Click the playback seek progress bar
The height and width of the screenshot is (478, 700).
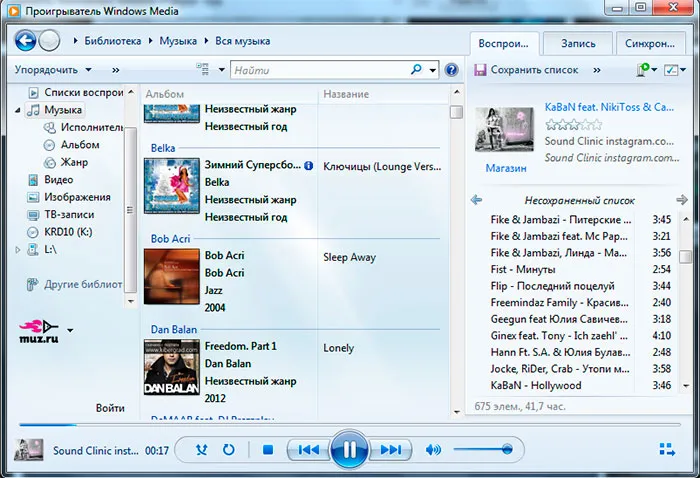[x=350, y=425]
